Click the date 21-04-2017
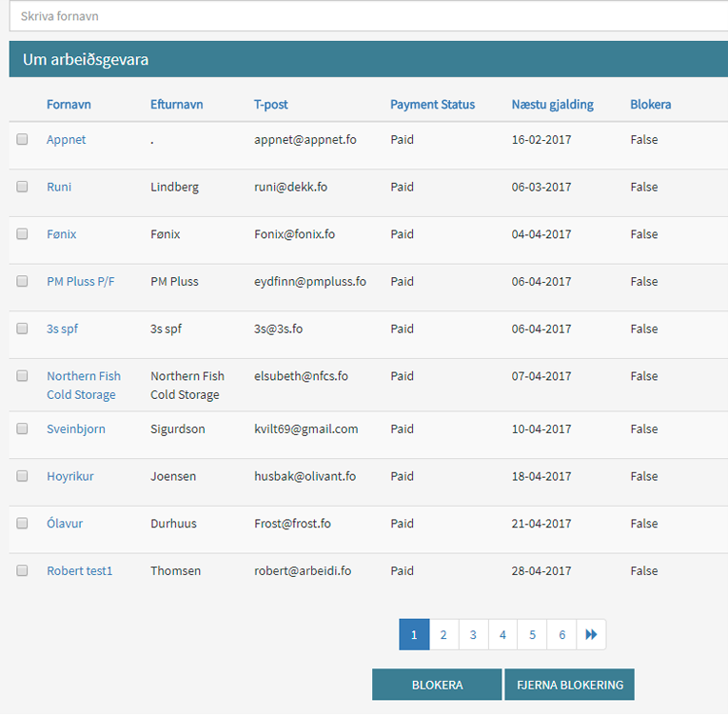The image size is (728, 717). click(541, 524)
